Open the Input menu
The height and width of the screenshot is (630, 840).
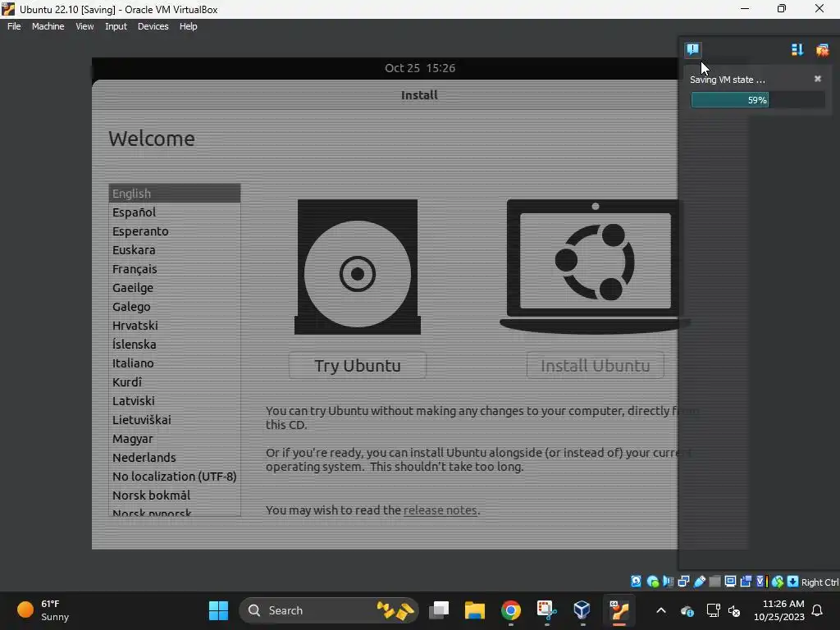[116, 26]
